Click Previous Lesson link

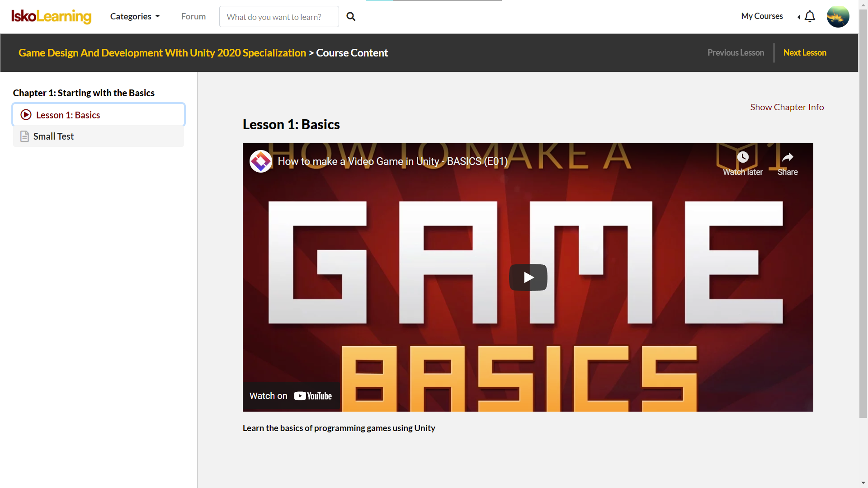click(x=736, y=53)
